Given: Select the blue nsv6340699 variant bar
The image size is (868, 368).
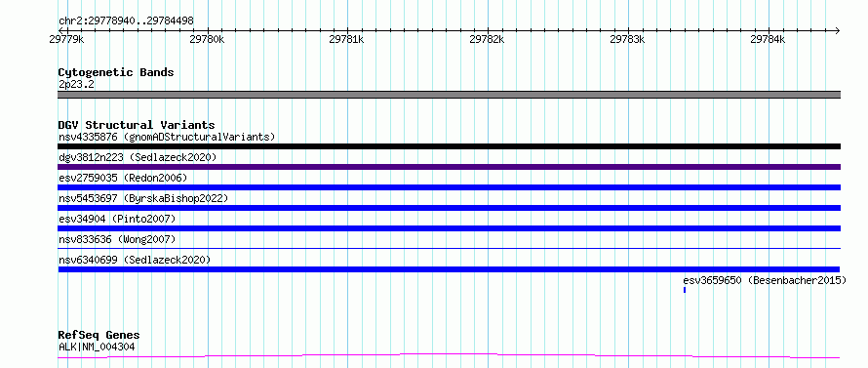Looking at the screenshot, I should pos(449,269).
